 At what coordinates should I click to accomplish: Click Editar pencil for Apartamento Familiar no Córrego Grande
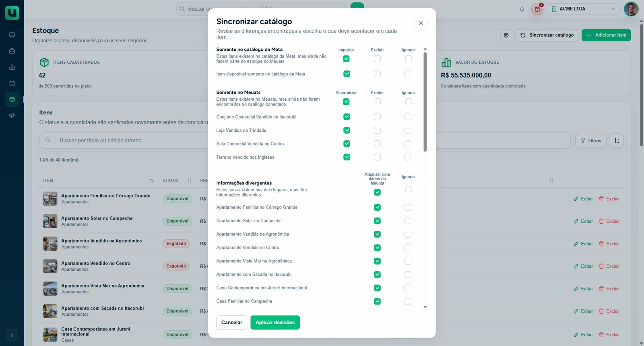point(583,199)
